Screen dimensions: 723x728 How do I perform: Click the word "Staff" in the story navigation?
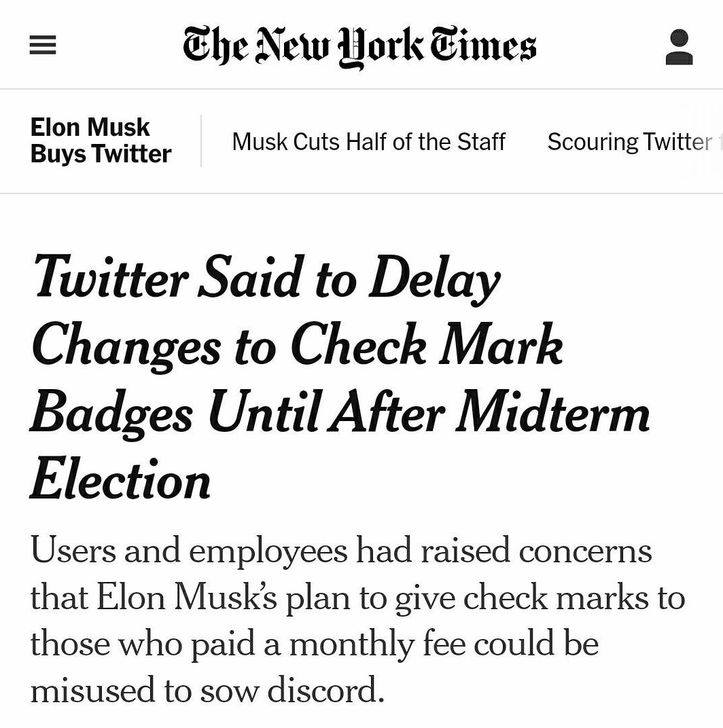tap(481, 142)
